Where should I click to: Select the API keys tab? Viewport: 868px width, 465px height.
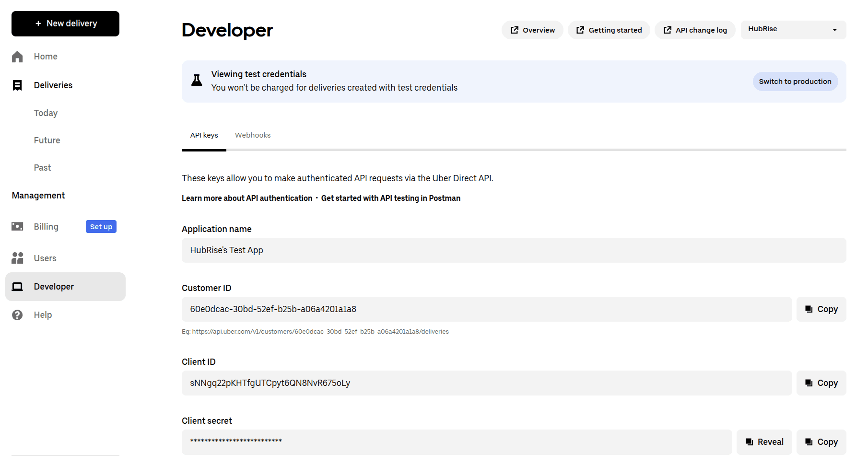204,135
